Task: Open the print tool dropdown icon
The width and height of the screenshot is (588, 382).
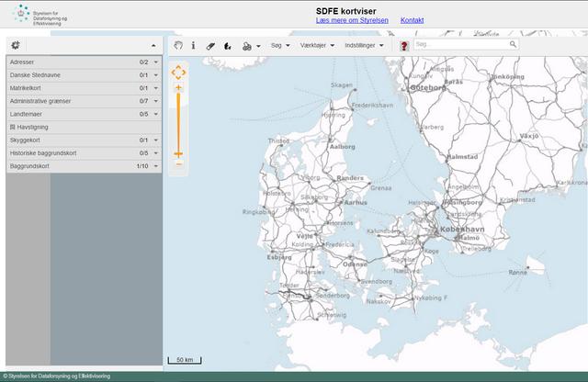Action: (x=247, y=45)
